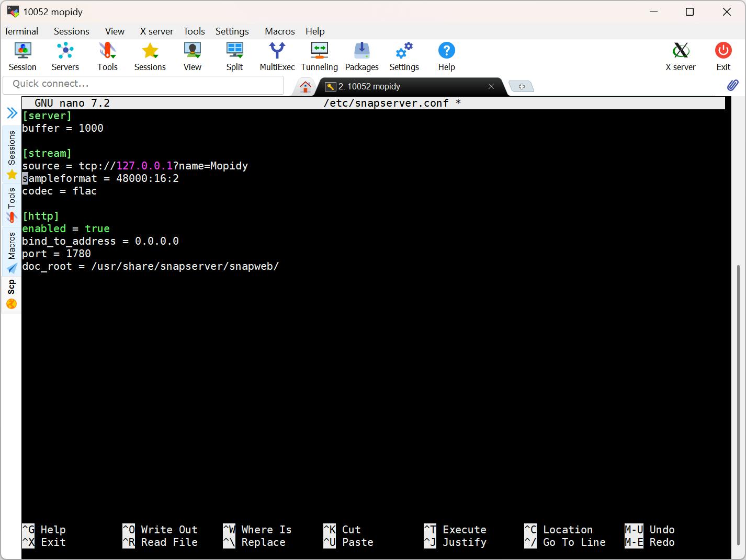
Task: Click the Split toolbar icon
Action: pyautogui.click(x=234, y=56)
